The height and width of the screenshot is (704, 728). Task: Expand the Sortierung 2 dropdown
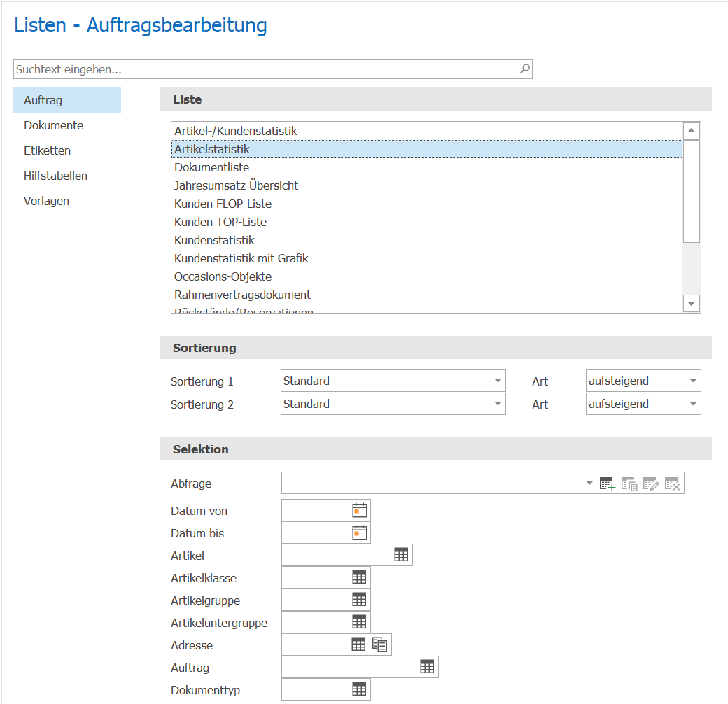click(498, 404)
